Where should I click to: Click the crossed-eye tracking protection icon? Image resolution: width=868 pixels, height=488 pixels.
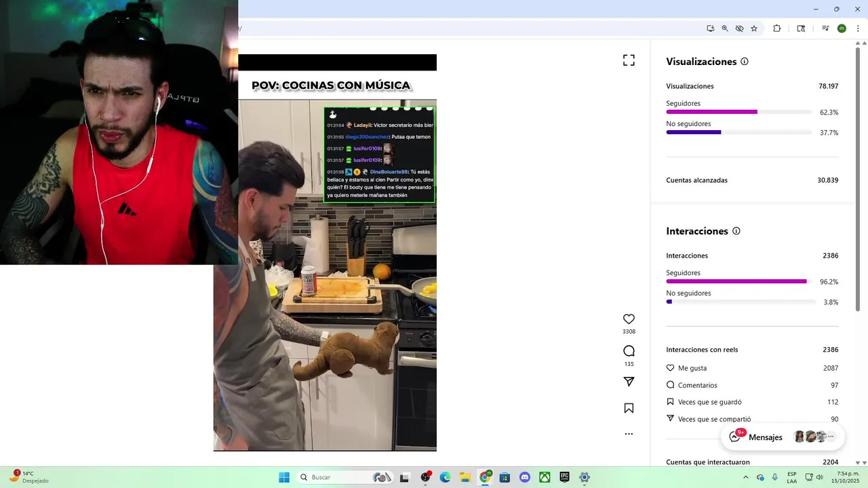click(739, 28)
